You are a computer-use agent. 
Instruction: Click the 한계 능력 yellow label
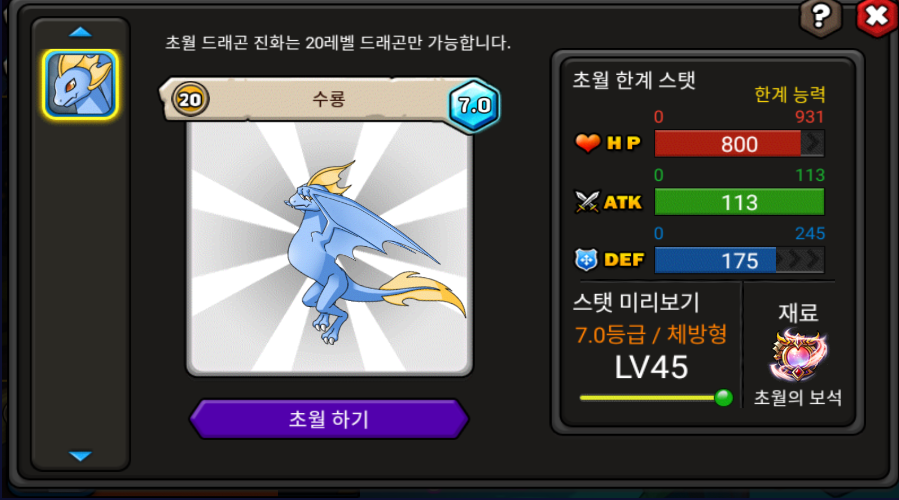pyautogui.click(x=789, y=94)
